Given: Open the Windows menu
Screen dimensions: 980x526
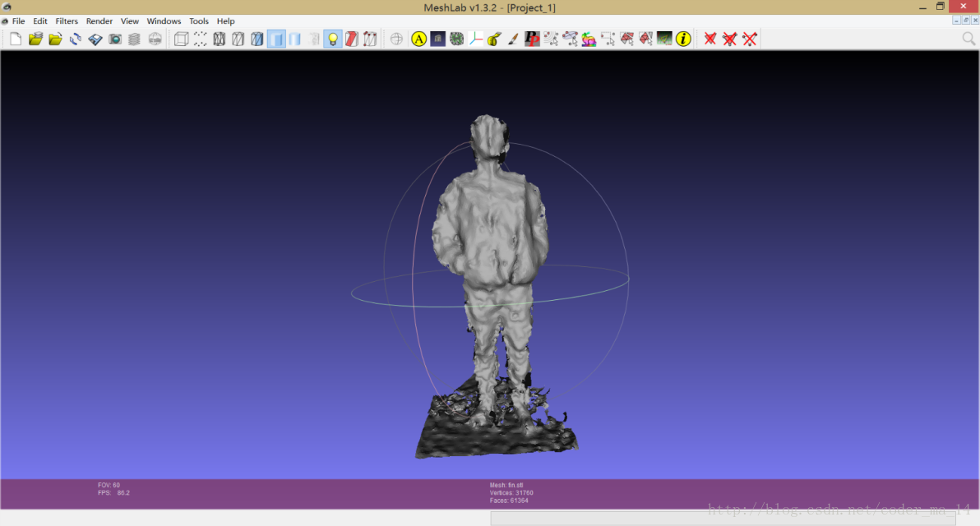Looking at the screenshot, I should pos(164,21).
